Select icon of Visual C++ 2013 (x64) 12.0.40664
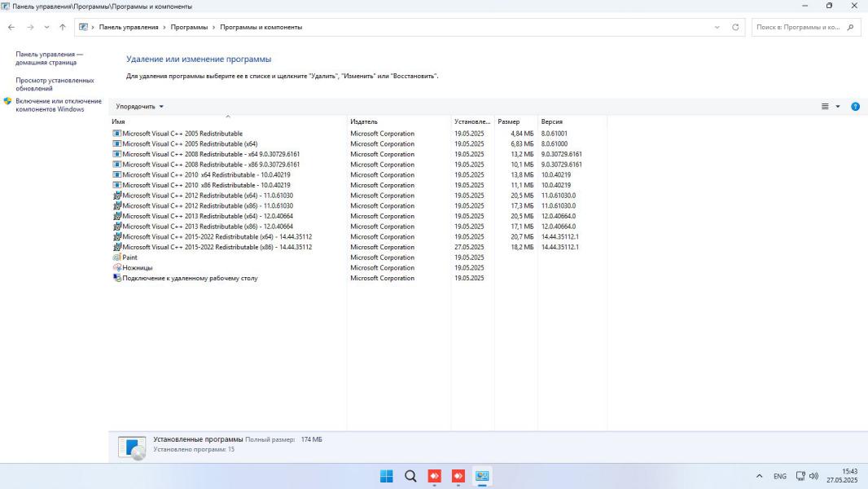Screen dimensions: 868x489 coord(116,216)
